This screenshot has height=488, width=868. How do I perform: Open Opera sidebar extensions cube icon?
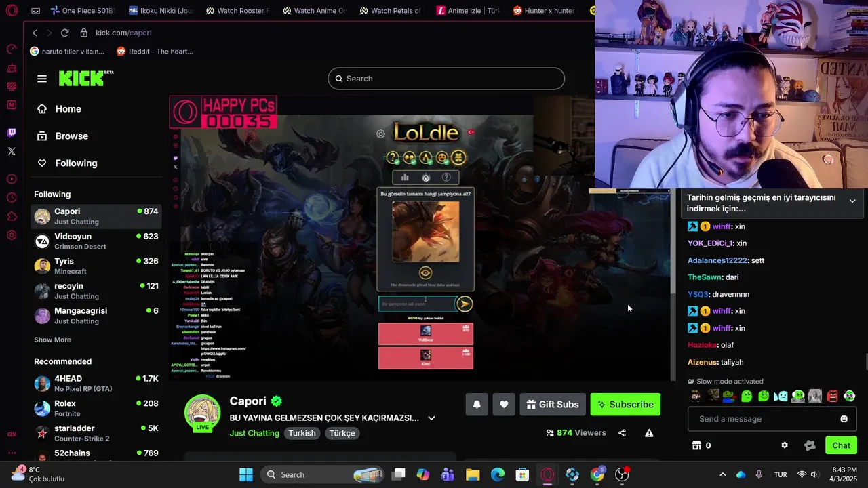12,216
